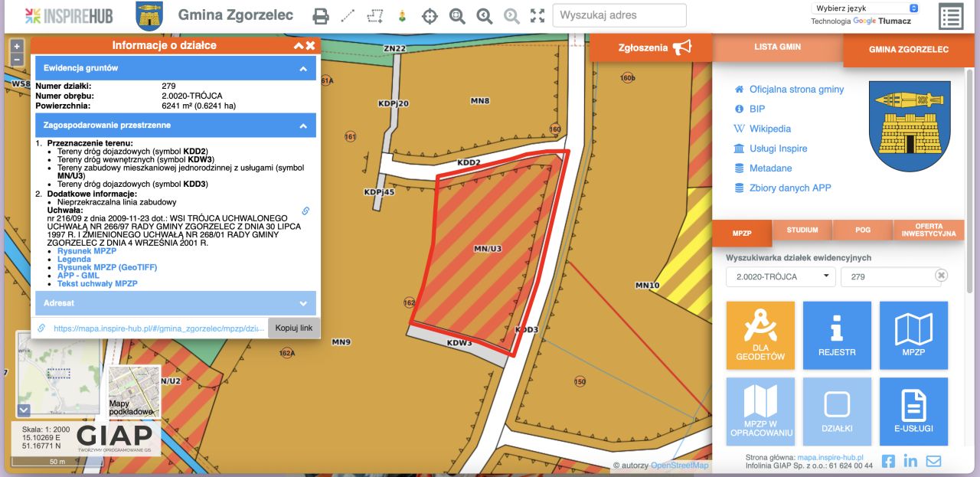Collapse the overview minimap arrow
This screenshot has width=980, height=477.
click(23, 410)
